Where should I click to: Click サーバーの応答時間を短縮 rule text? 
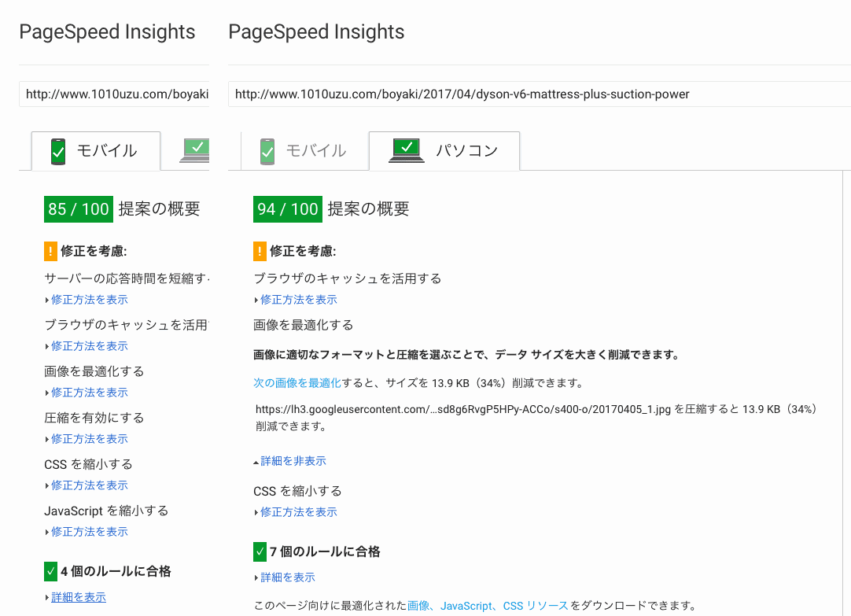[127, 279]
